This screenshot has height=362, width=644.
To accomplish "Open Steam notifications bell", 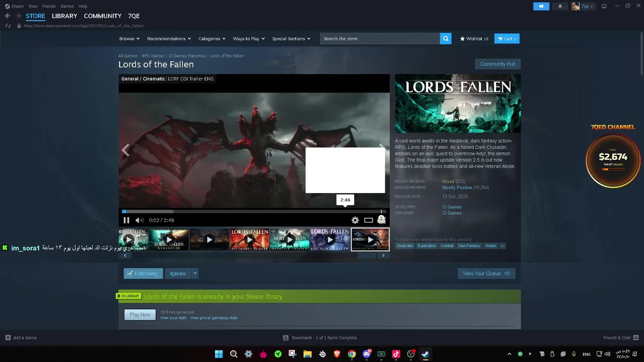I will coord(560,6).
